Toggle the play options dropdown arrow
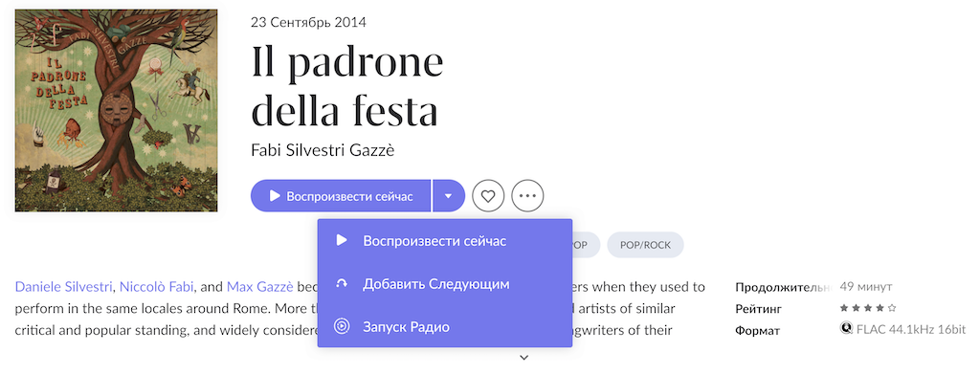The image size is (980, 375). (448, 196)
